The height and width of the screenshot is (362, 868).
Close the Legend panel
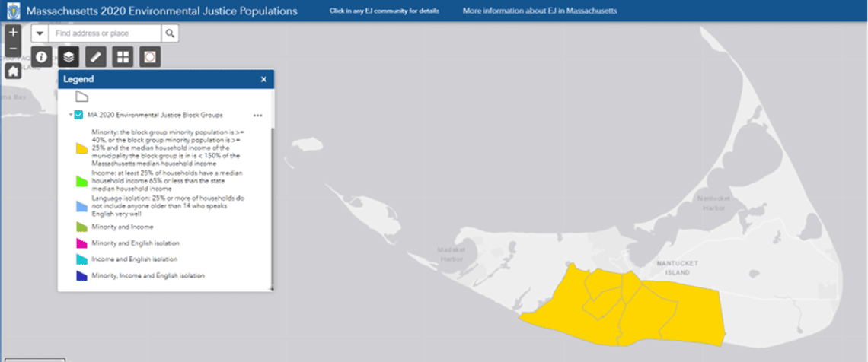(263, 79)
